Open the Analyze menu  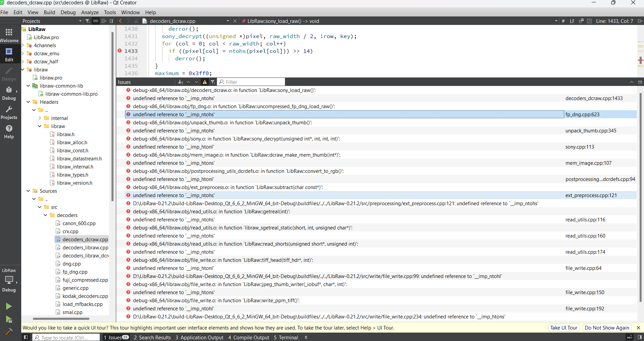click(90, 12)
